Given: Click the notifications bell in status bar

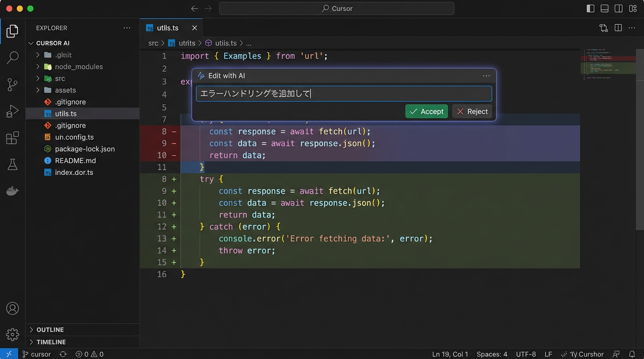Looking at the screenshot, I should click(x=632, y=354).
